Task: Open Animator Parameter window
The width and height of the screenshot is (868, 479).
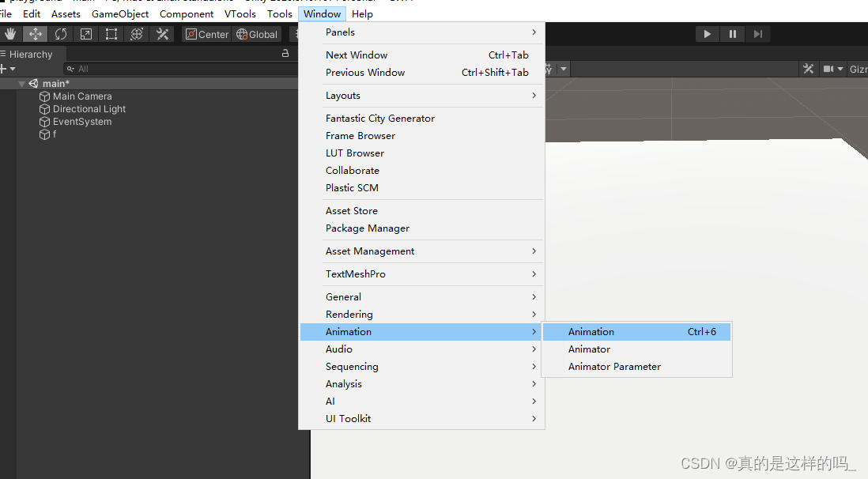Action: click(636, 367)
